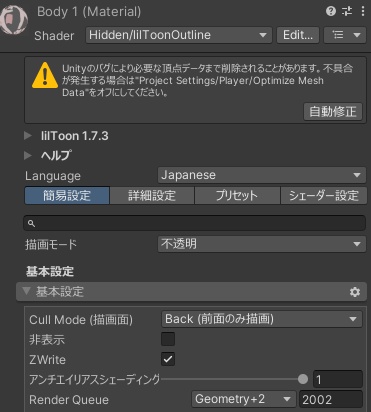Click the bold 基本設定 heading text

pyautogui.click(x=50, y=272)
